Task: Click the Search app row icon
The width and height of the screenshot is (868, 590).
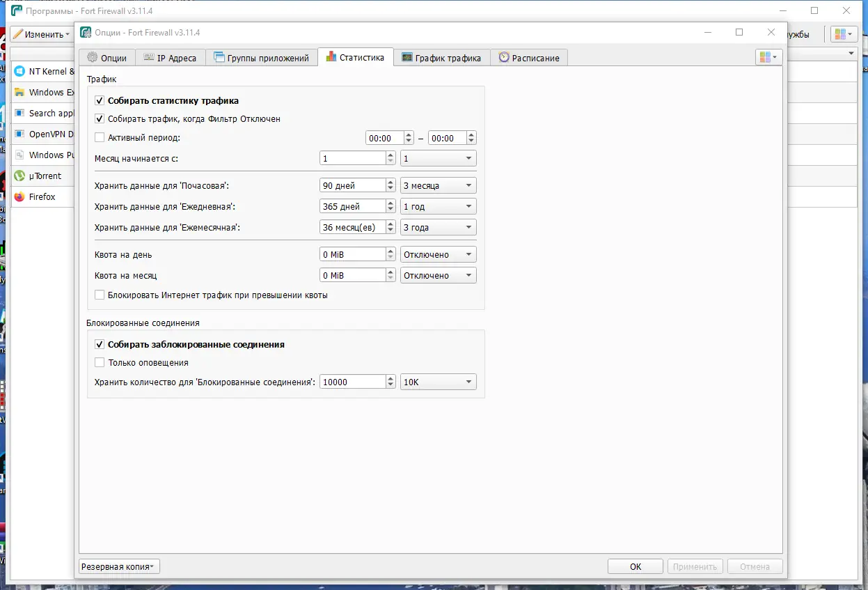Action: point(19,114)
